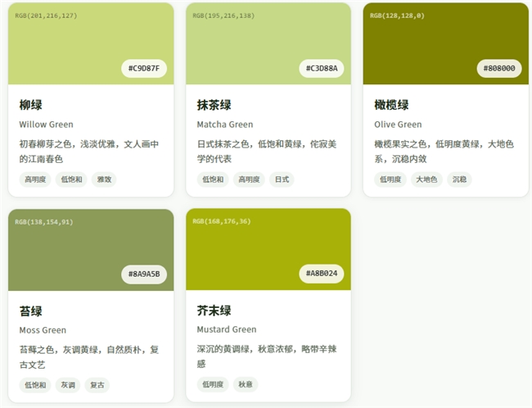532x408 pixels.
Task: Copy hex code #C3D88A badge
Action: click(322, 68)
